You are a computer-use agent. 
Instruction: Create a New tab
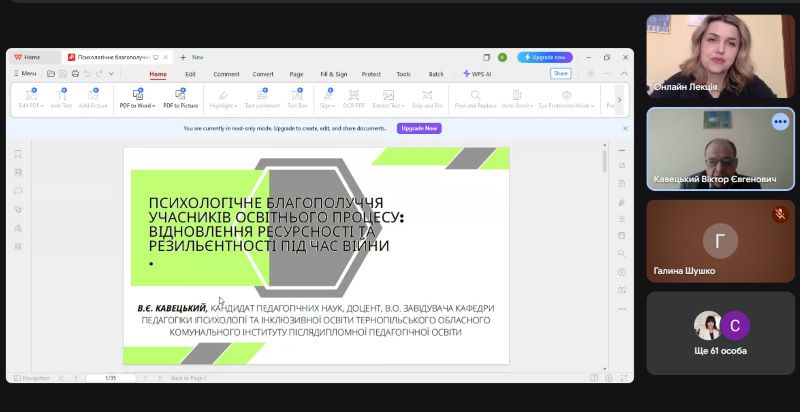click(192, 58)
